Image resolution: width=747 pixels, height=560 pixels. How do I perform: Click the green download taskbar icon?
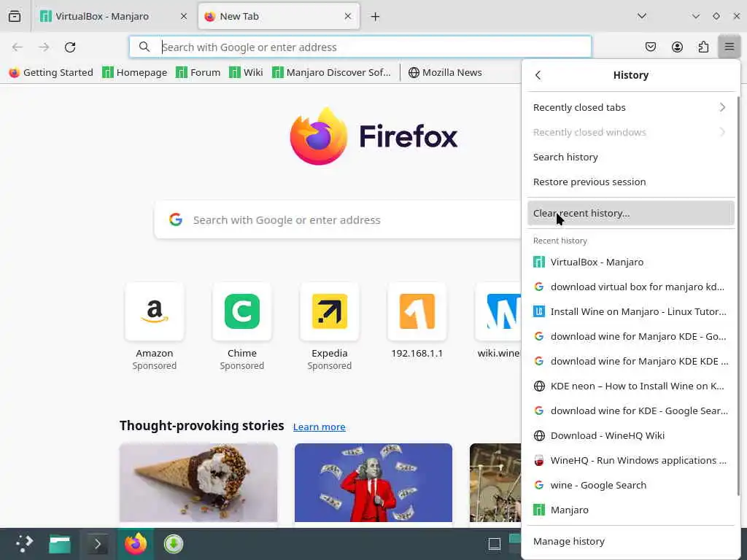coord(174,544)
